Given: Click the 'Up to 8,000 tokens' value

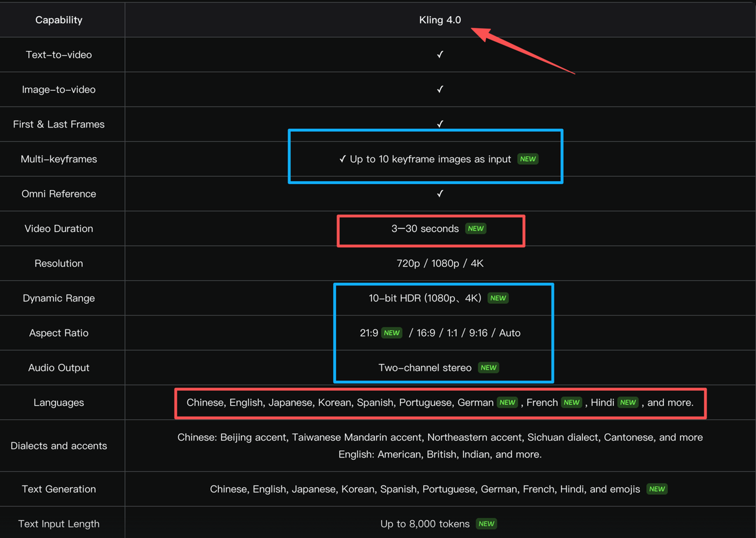Looking at the screenshot, I should [425, 524].
